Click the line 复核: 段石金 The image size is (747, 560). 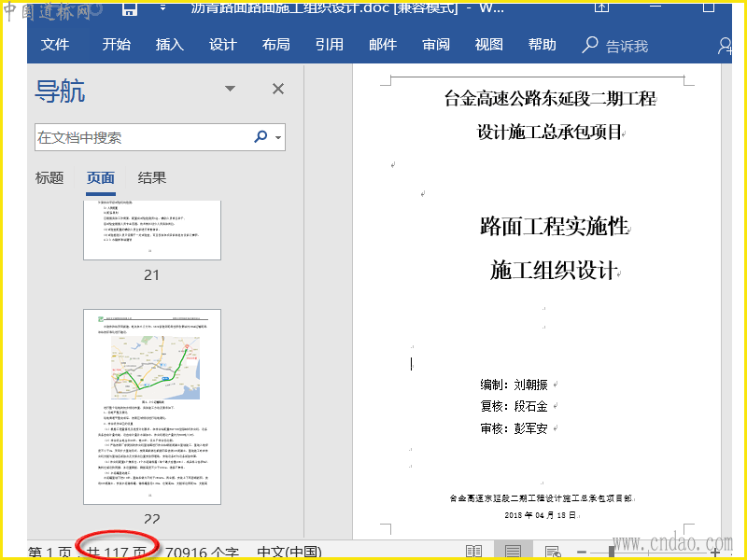pyautogui.click(x=514, y=406)
